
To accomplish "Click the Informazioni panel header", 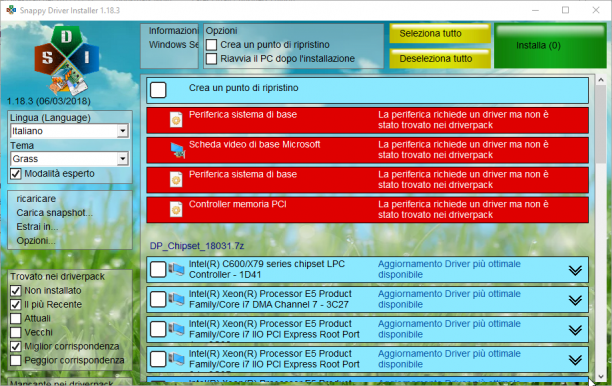I will pyautogui.click(x=173, y=30).
